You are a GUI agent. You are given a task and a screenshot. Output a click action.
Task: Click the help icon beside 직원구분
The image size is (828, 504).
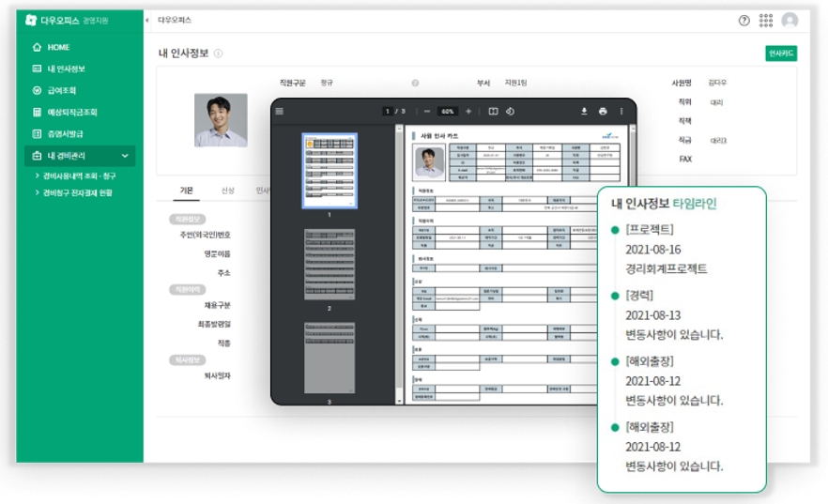pos(415,83)
